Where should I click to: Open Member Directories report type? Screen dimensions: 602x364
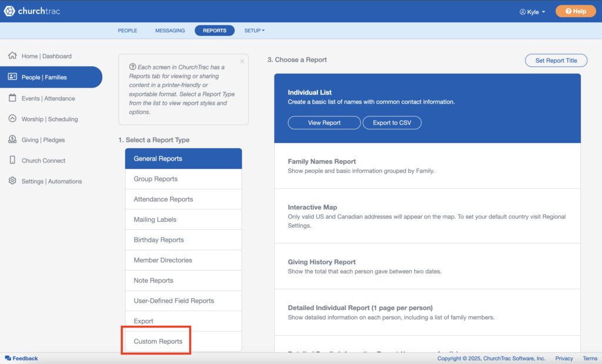pos(183,261)
